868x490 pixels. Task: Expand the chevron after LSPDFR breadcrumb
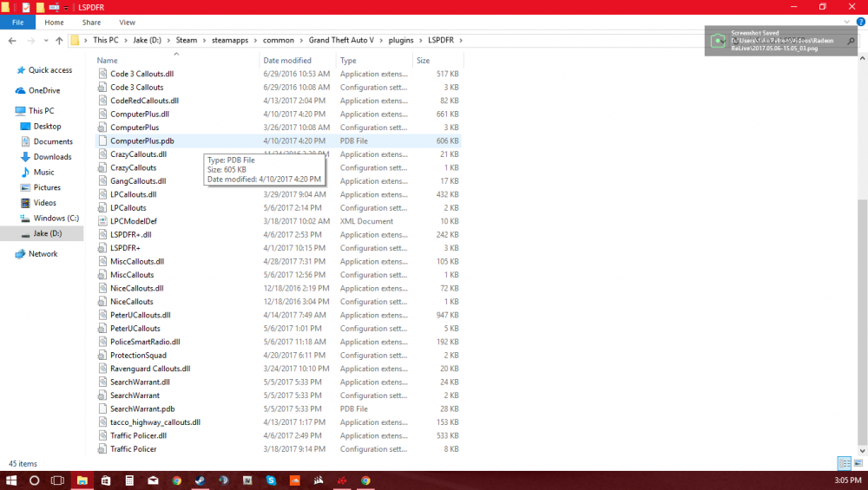(461, 41)
